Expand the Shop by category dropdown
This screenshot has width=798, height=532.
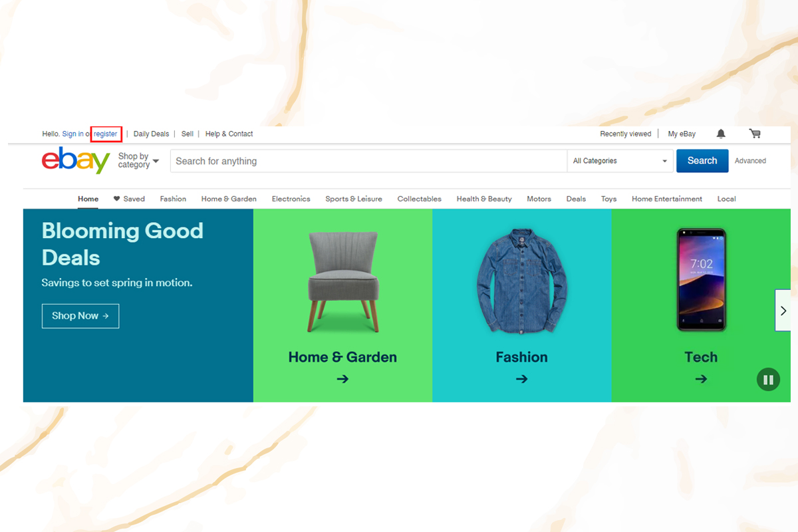tap(138, 161)
